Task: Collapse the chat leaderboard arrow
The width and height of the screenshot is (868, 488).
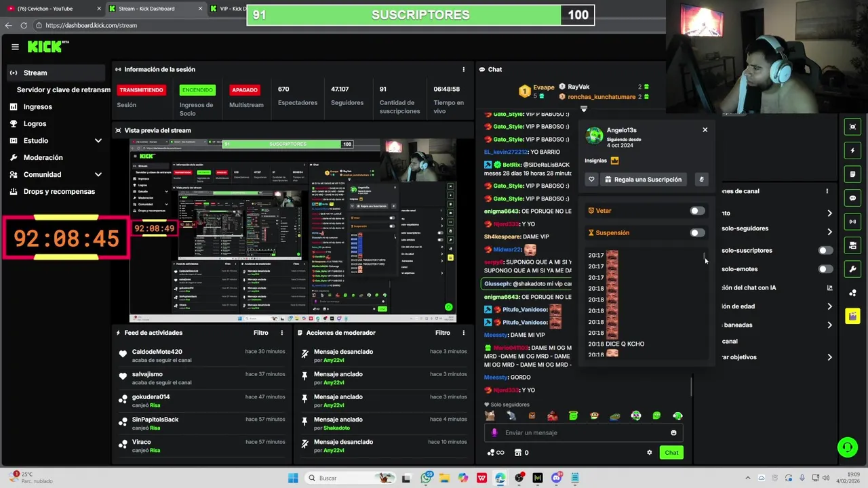Action: tap(583, 108)
